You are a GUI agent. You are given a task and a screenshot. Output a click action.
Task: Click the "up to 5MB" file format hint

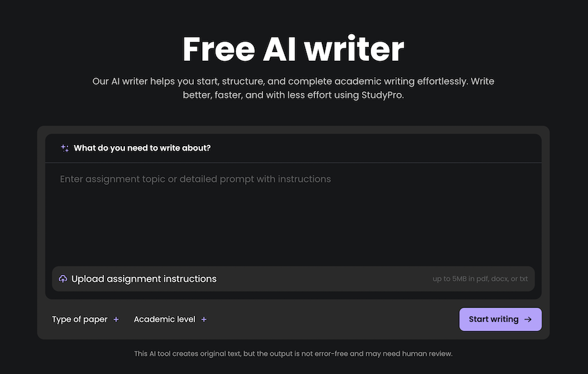(x=480, y=279)
